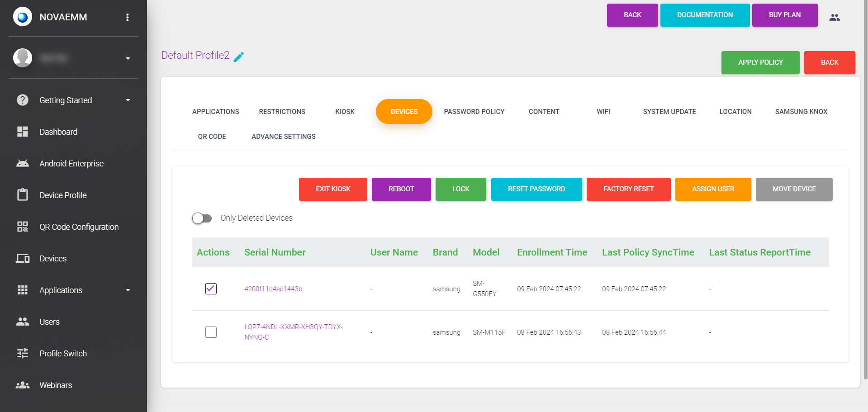868x412 pixels.
Task: Open the WiFi tab
Action: 603,112
